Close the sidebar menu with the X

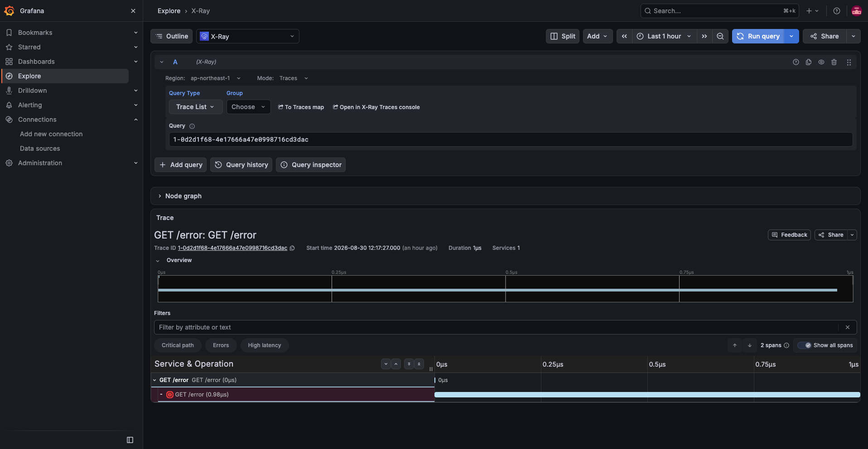click(x=133, y=11)
